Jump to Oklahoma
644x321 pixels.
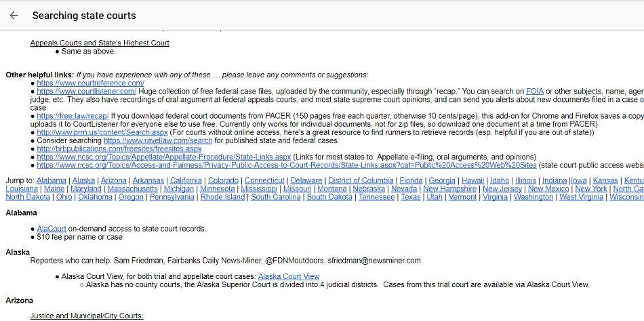coord(96,197)
